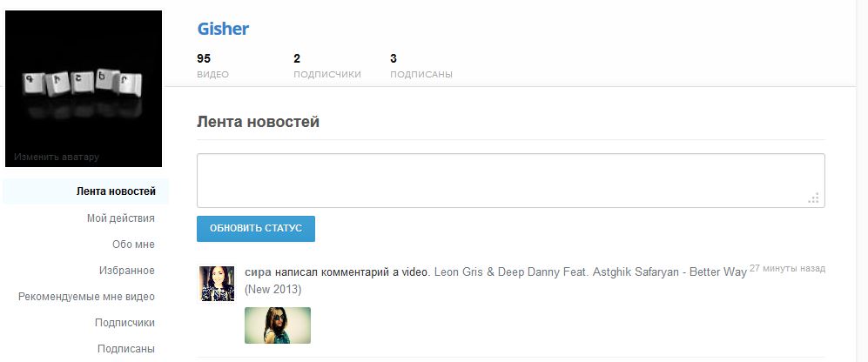Show 'Рекомендуемые мне видео' section
The image size is (868, 362).
pos(86,297)
